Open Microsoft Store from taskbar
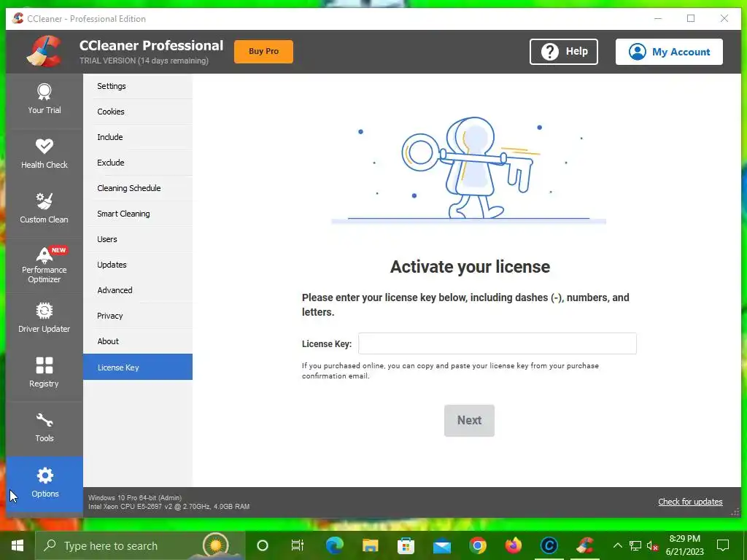This screenshot has height=560, width=747. tap(406, 545)
